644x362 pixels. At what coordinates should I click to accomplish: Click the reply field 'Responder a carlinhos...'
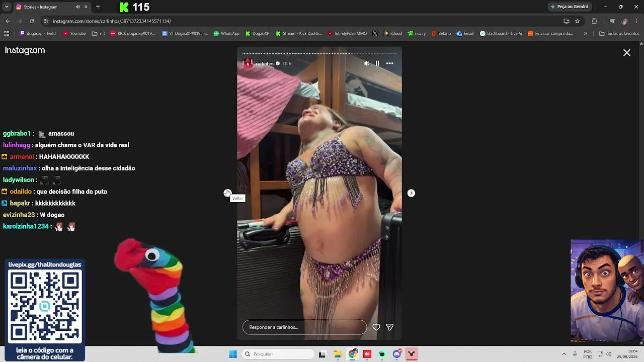click(x=304, y=327)
